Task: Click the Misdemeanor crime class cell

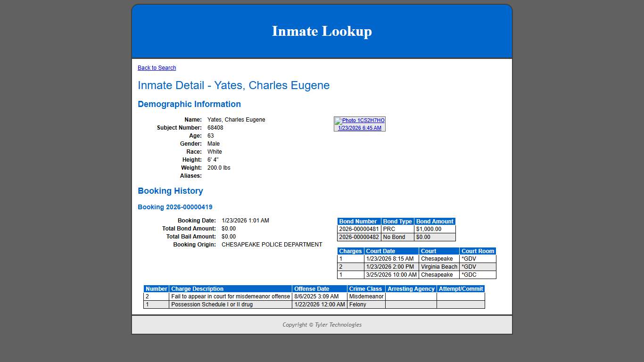Action: [365, 296]
